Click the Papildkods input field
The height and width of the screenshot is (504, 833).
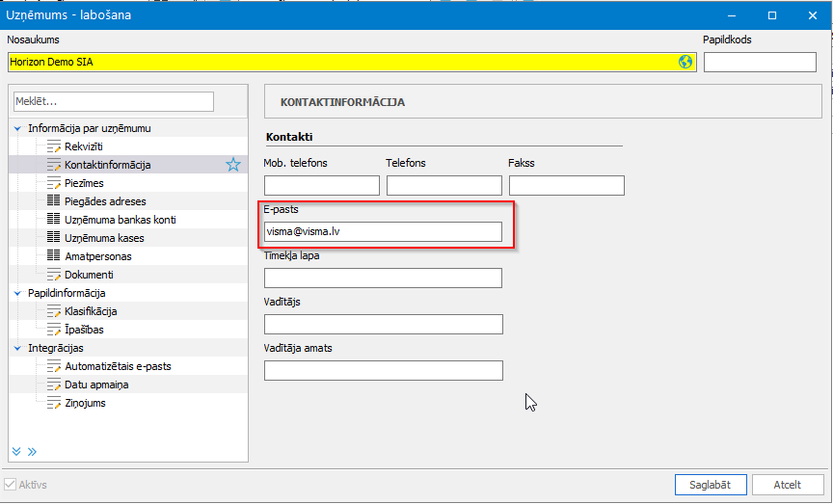click(760, 62)
